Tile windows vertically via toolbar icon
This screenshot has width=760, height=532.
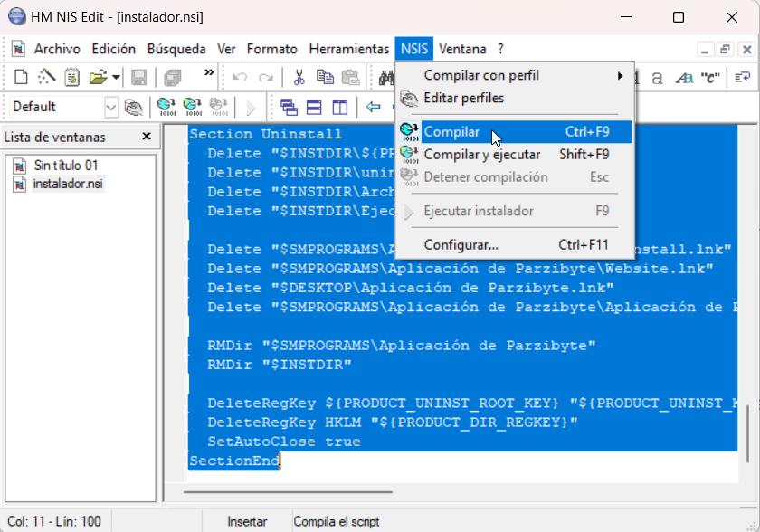340,107
